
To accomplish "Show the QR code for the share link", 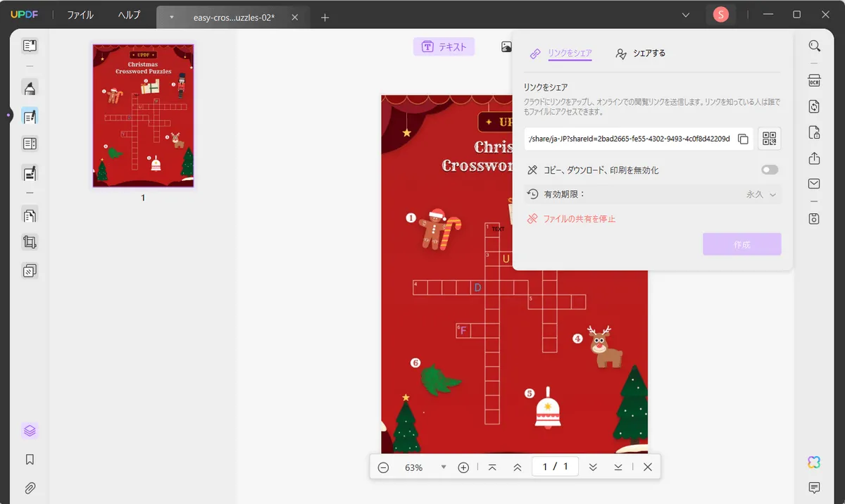I will click(770, 139).
